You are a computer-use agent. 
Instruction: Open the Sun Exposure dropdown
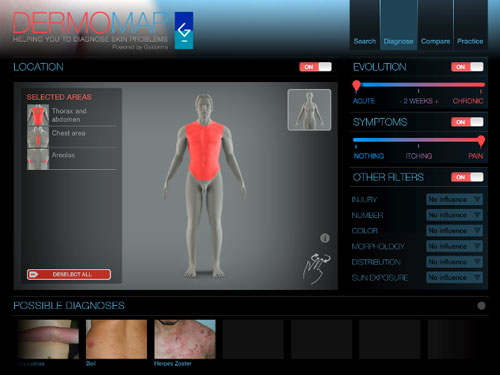coord(454,277)
